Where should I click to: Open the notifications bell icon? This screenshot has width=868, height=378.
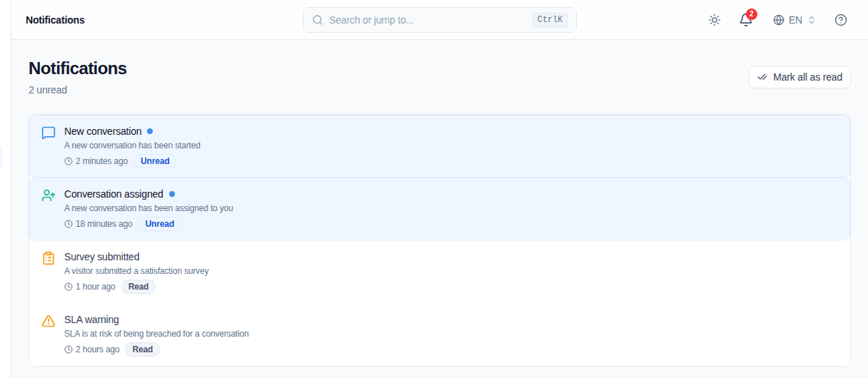pyautogui.click(x=746, y=20)
